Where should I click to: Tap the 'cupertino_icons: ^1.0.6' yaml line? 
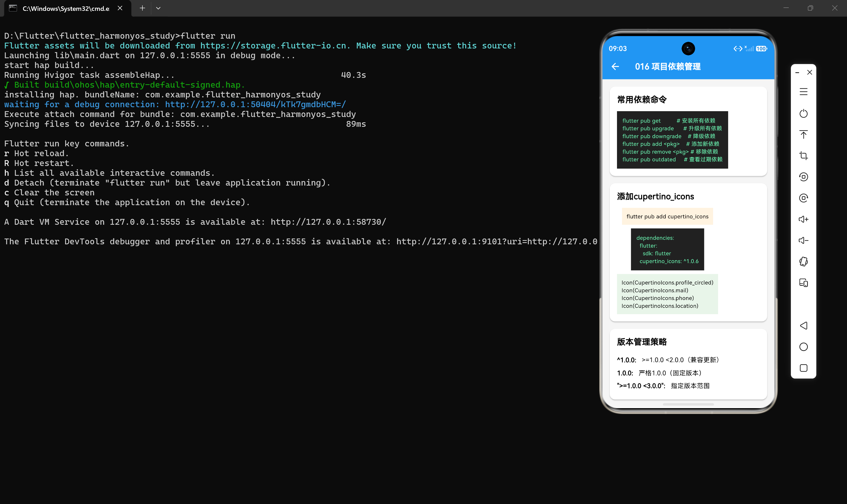(669, 261)
